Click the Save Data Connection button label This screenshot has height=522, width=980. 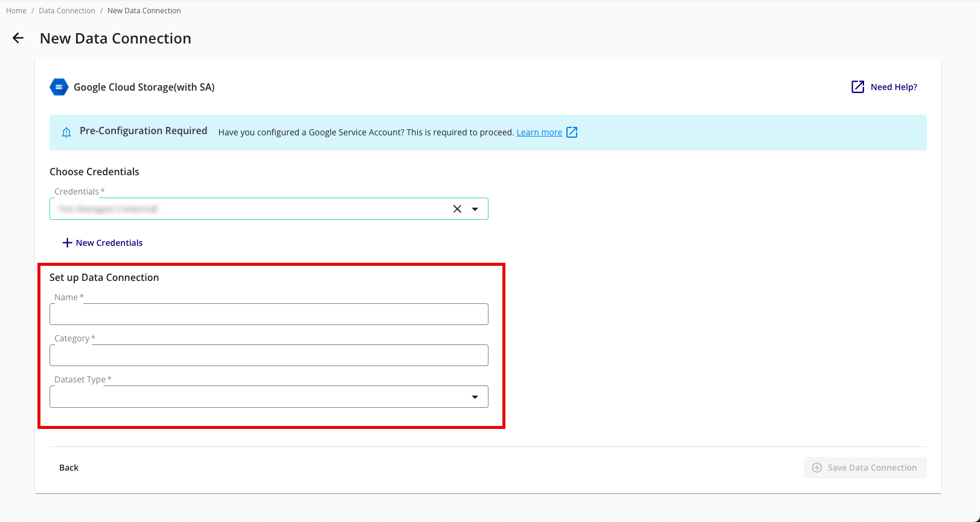[x=872, y=468]
